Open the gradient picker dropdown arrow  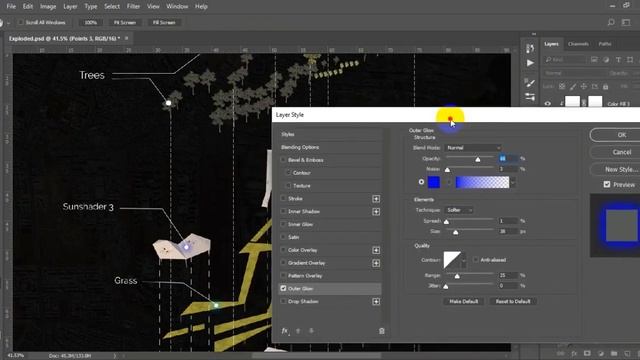click(x=513, y=182)
